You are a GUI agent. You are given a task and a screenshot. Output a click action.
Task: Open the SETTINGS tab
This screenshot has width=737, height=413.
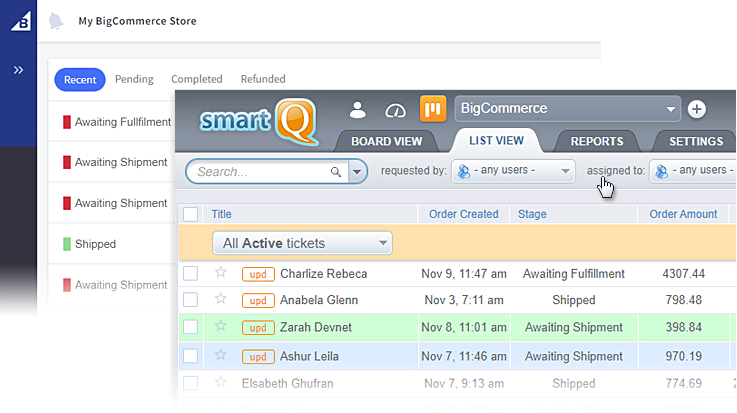point(696,141)
